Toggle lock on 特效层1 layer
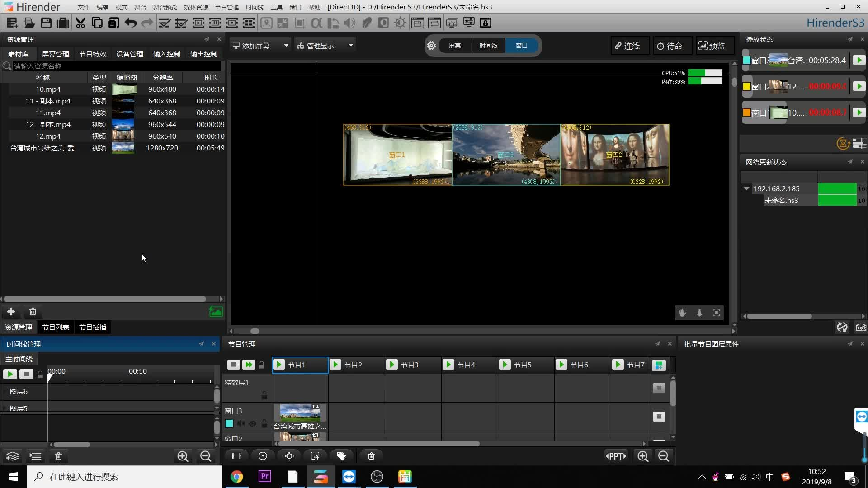The image size is (868, 488). pos(264,396)
